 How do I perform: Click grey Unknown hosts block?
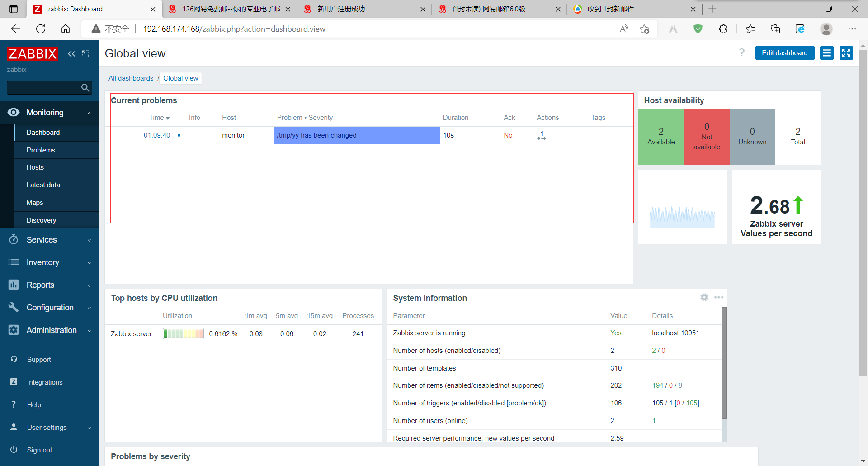[752, 137]
